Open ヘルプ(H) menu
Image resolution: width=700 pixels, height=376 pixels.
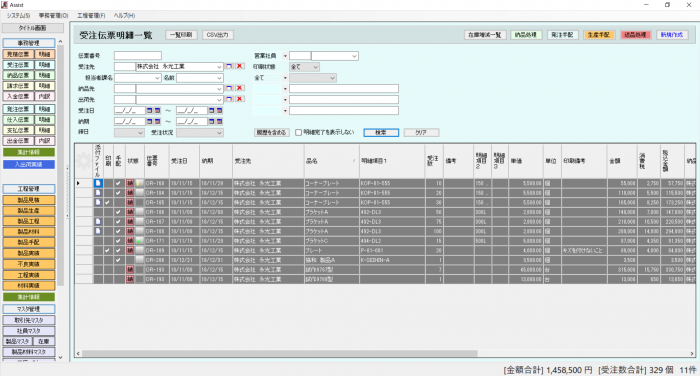(124, 16)
